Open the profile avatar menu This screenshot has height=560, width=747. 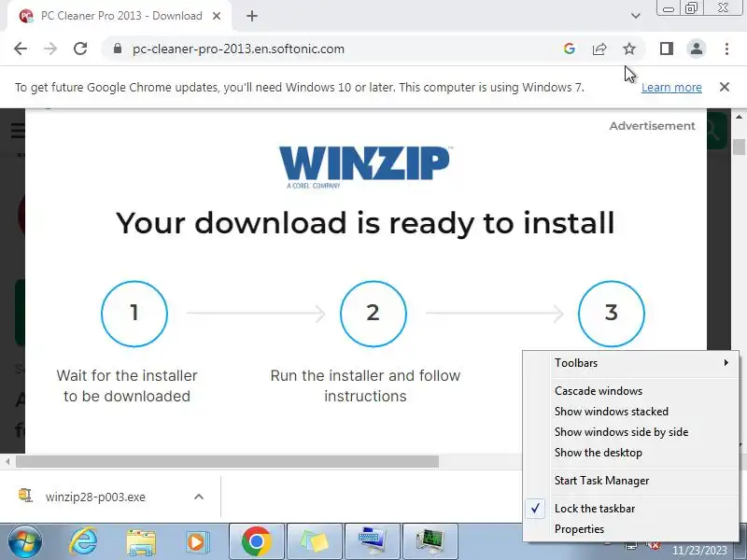(696, 49)
